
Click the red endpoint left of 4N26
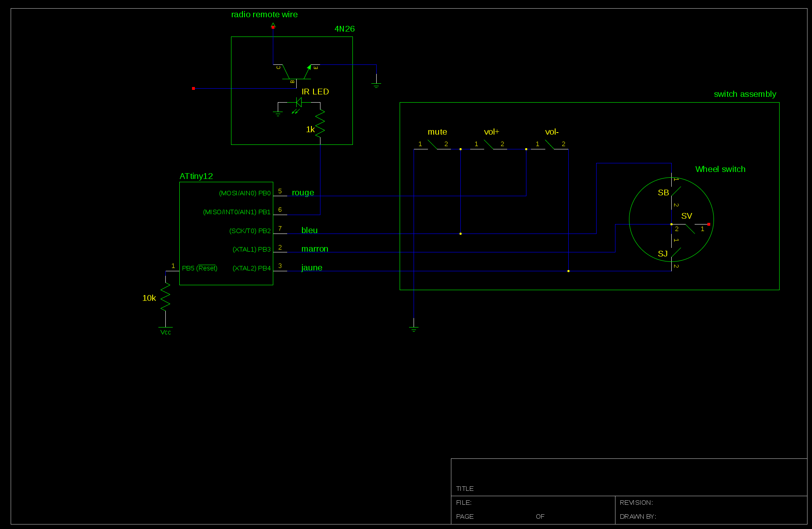[193, 88]
